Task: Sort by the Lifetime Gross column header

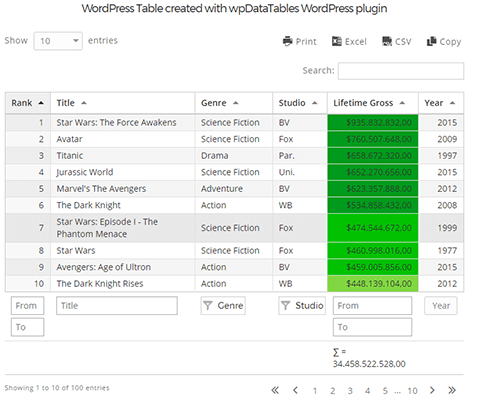Action: 373,103
